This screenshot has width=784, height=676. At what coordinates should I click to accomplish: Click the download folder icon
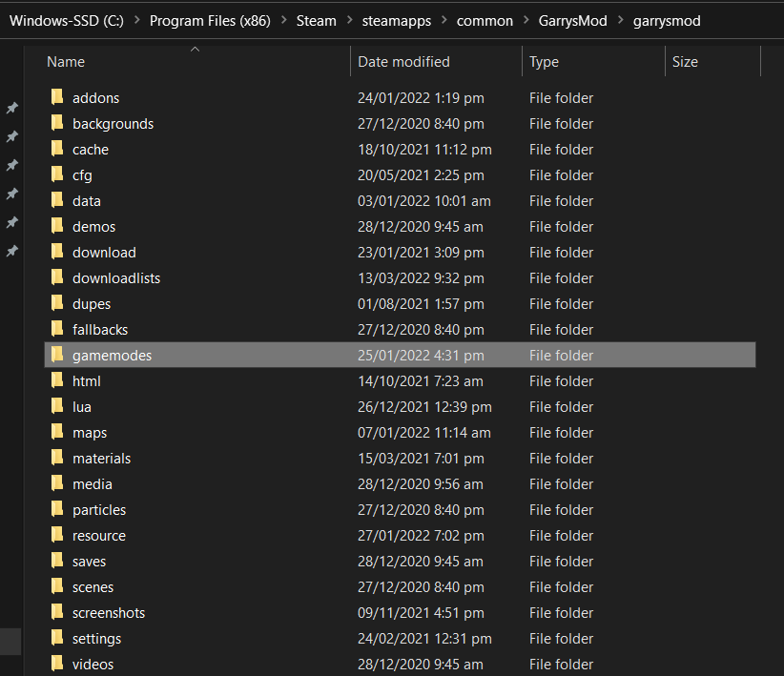[x=57, y=252]
